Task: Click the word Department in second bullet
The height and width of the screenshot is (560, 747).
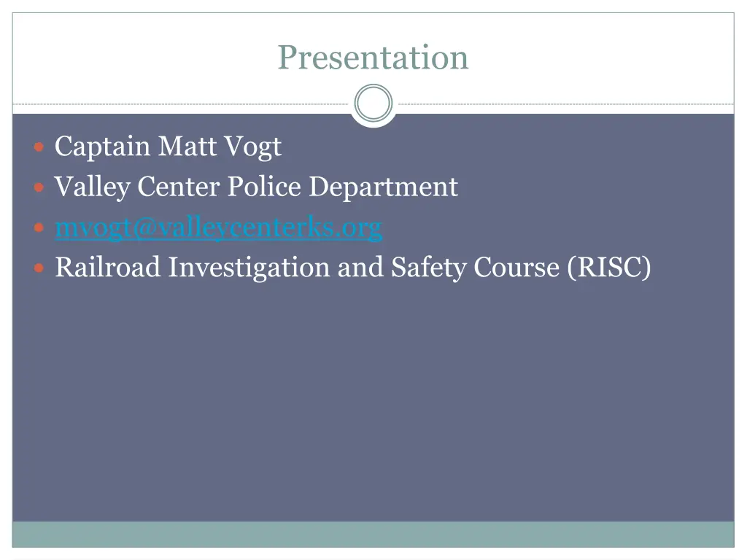Action: (x=384, y=187)
